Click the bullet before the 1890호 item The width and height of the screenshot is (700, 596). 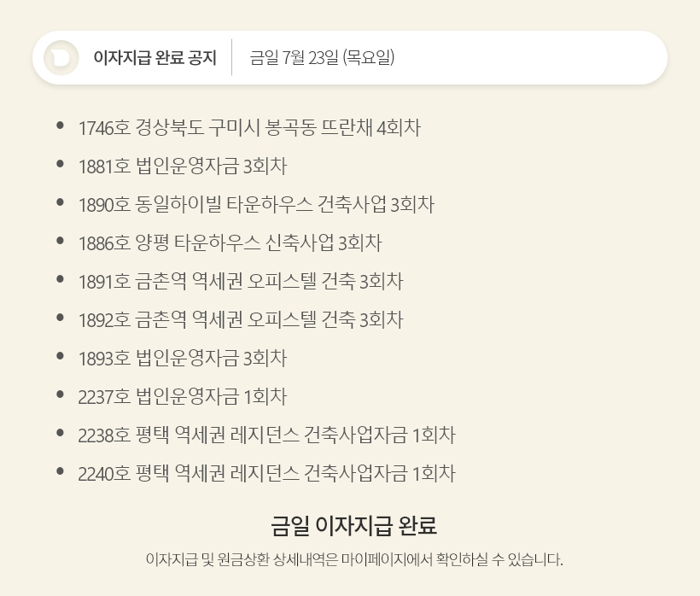[60, 202]
